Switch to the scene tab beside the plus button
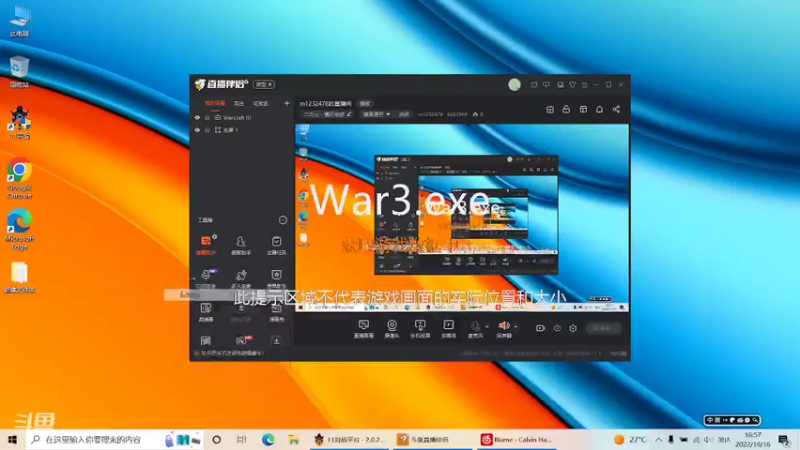Image resolution: width=800 pixels, height=450 pixels. pos(261,104)
